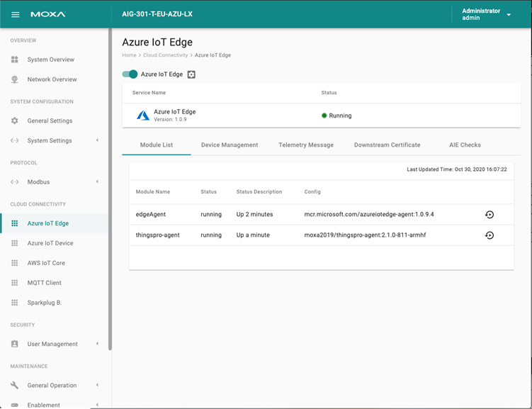
Task: Click the Modbus protocol icon
Action: (15, 181)
